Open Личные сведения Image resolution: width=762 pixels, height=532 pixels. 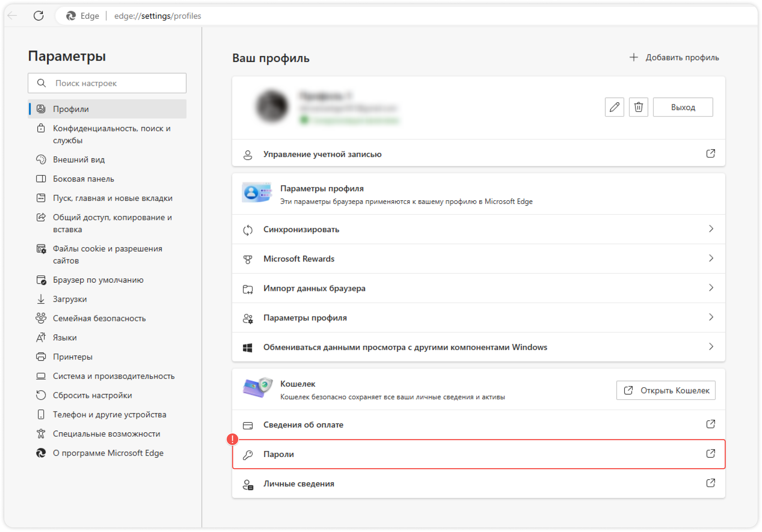tap(479, 484)
